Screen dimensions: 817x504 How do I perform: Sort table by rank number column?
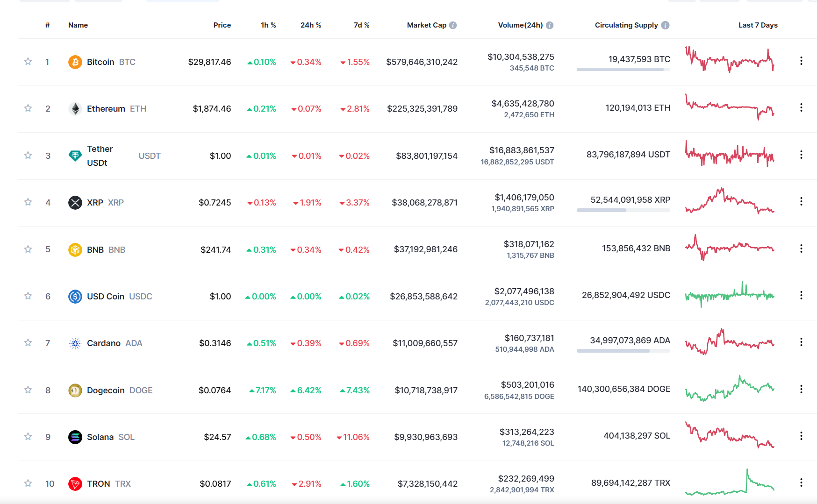(48, 25)
